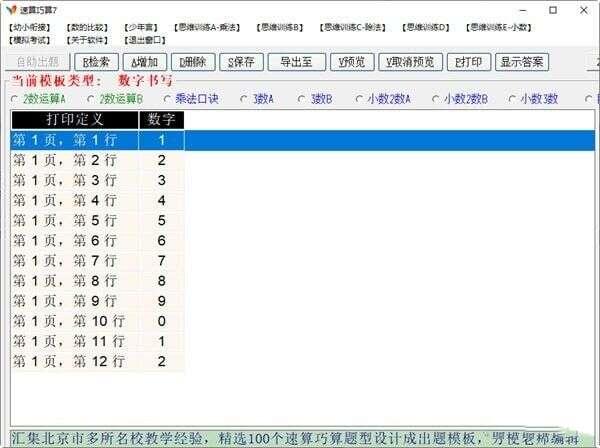Click the V预览 preview button
This screenshot has width=600, height=448.
tap(352, 62)
